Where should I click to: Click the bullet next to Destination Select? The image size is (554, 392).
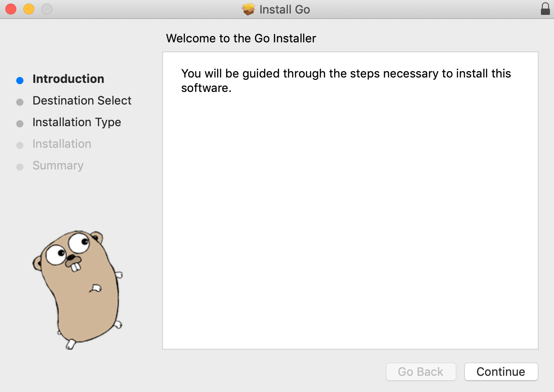coord(20,102)
